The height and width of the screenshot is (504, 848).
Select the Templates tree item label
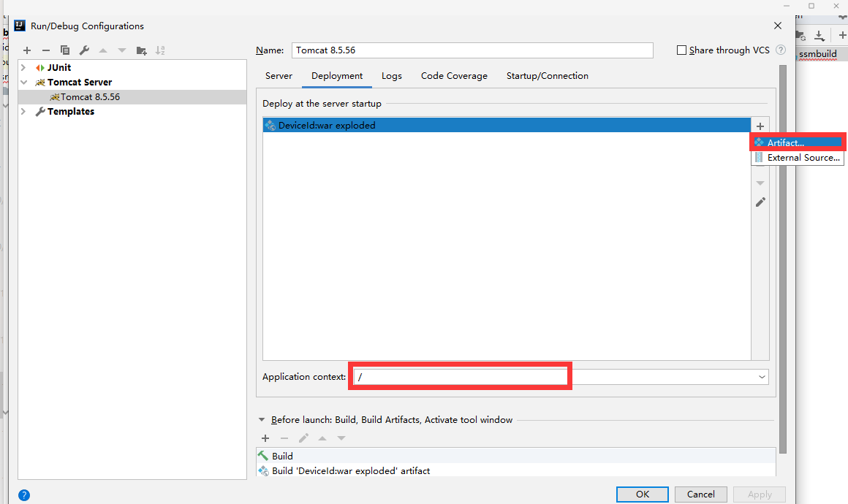(71, 111)
